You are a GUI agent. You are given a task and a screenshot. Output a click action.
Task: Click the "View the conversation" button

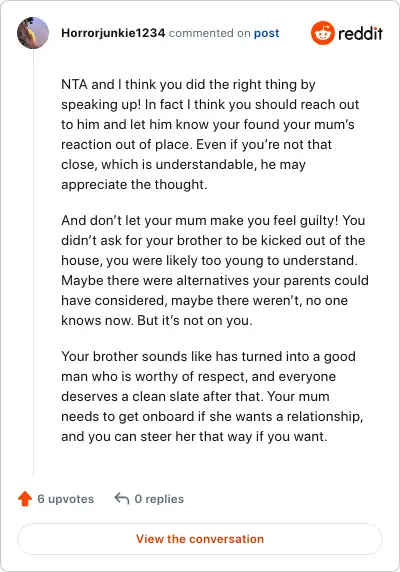pos(200,539)
